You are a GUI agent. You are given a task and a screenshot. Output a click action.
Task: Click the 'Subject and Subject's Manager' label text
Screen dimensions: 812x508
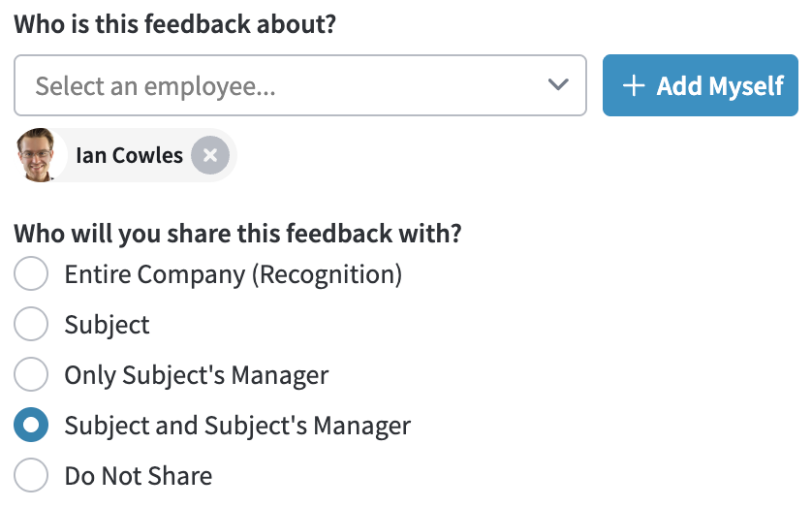pos(237,427)
